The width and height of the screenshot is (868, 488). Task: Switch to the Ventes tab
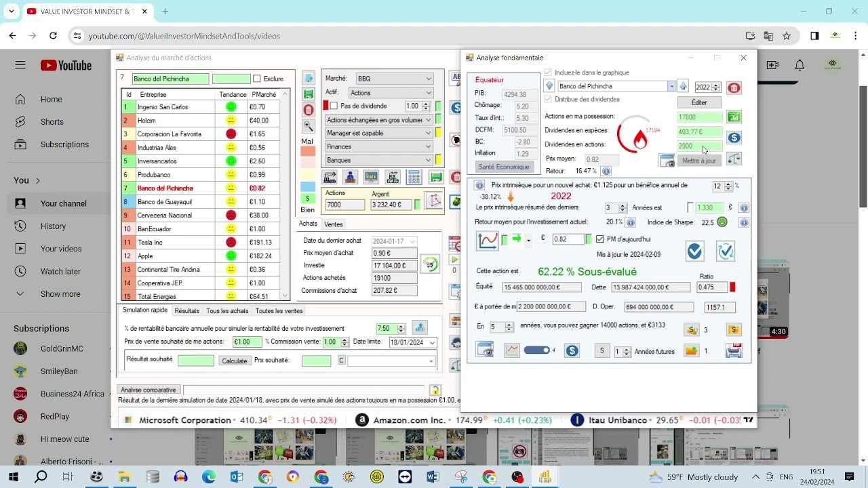point(333,224)
